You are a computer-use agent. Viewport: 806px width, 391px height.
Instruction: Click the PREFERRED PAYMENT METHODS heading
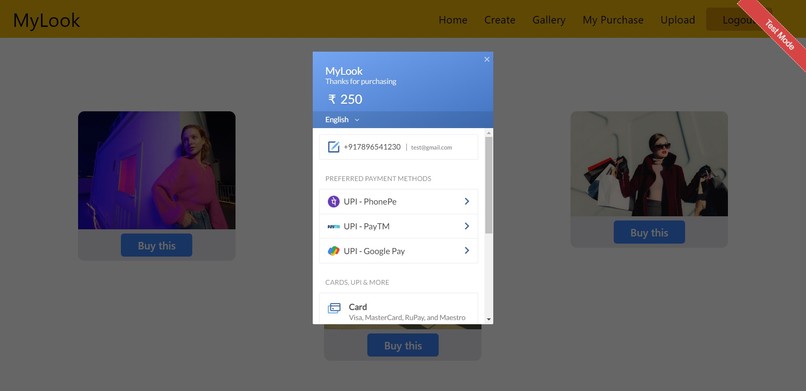[x=378, y=179]
